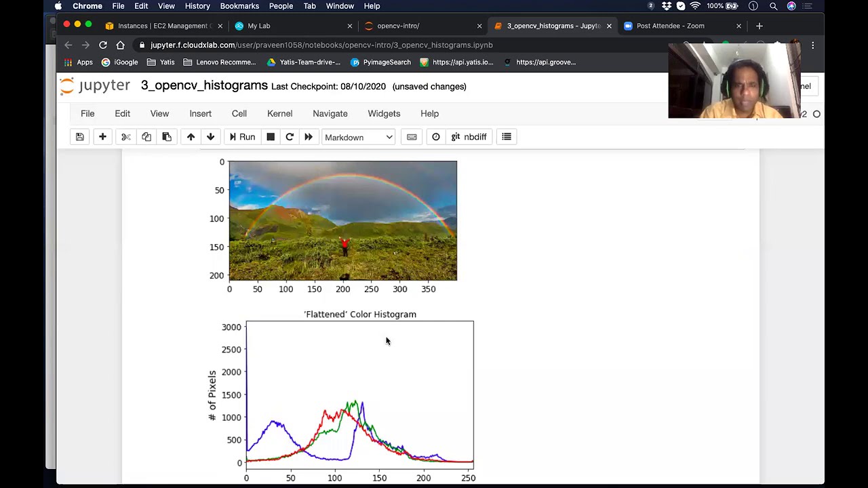
Task: Paste cells below icon
Action: (167, 137)
